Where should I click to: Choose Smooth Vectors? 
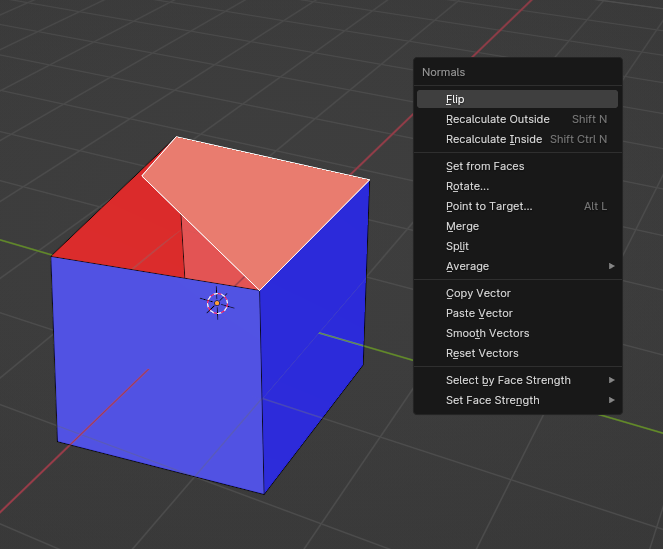click(517, 333)
